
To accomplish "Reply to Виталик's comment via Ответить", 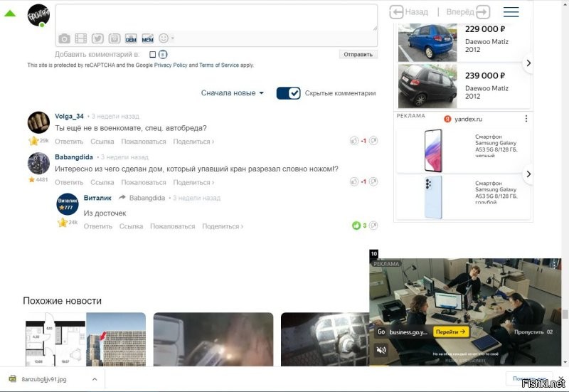I will [x=98, y=226].
